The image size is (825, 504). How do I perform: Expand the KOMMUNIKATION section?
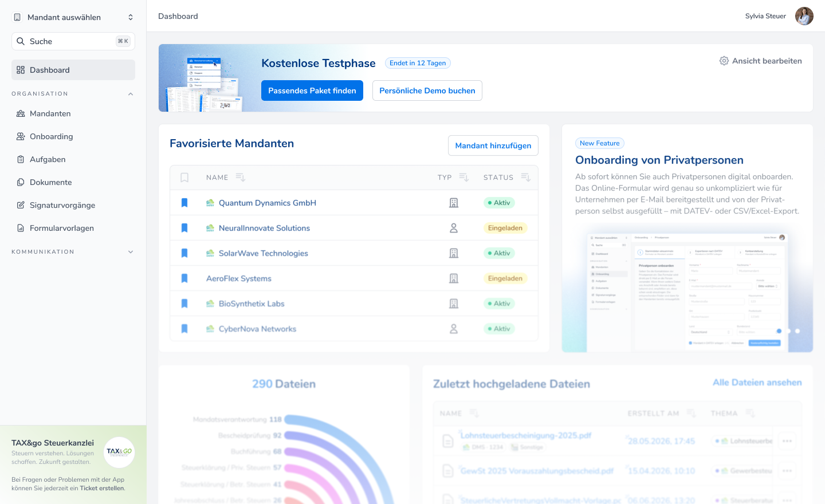pyautogui.click(x=131, y=252)
